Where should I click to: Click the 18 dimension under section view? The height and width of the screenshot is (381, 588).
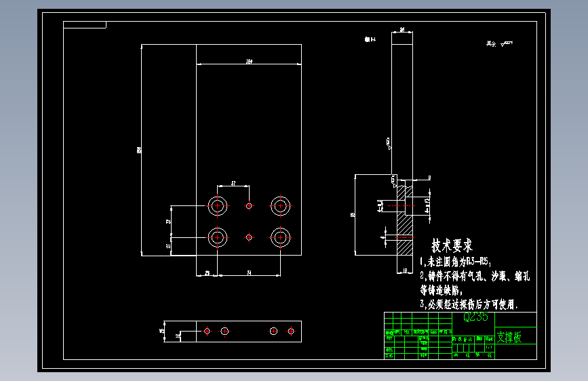(405, 270)
